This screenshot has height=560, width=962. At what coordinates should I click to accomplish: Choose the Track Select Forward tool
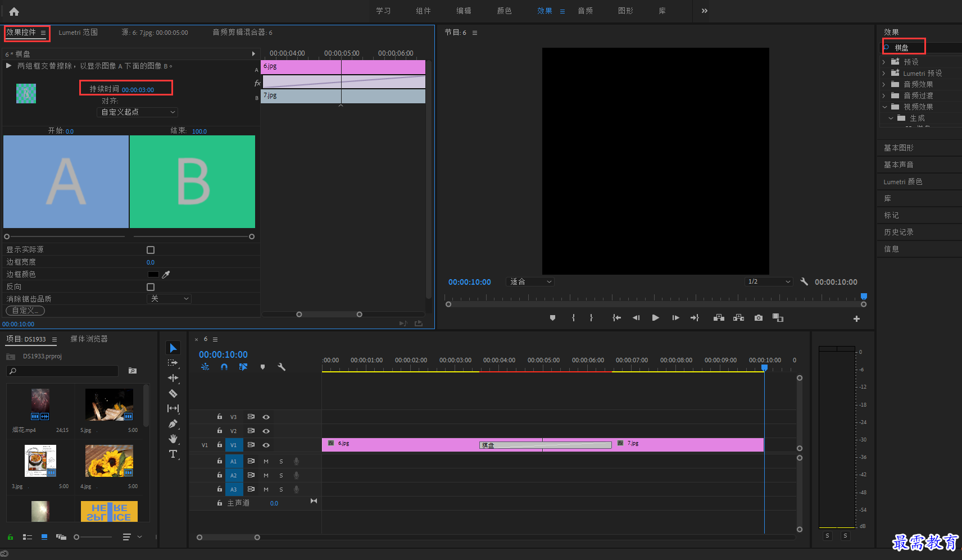(173, 363)
